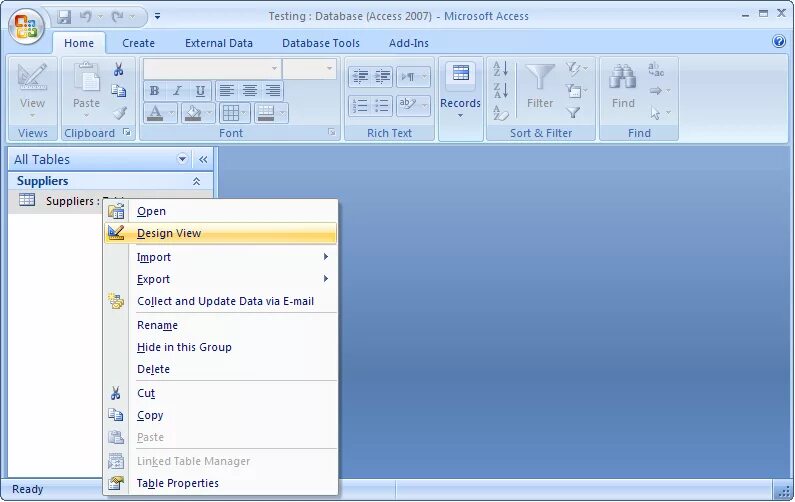This screenshot has width=795, height=502.
Task: Choose Design View from context menu
Action: (x=221, y=233)
